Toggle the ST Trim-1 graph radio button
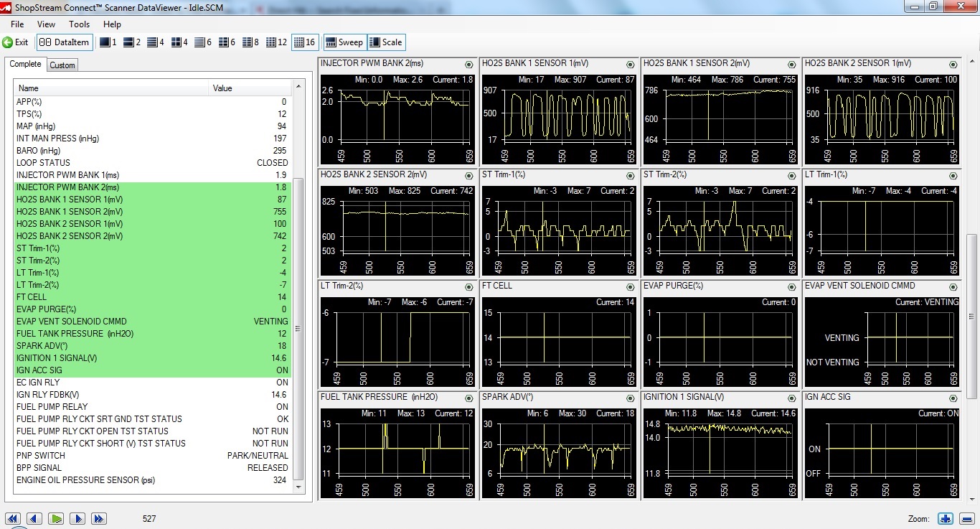980x529 pixels. click(x=631, y=176)
